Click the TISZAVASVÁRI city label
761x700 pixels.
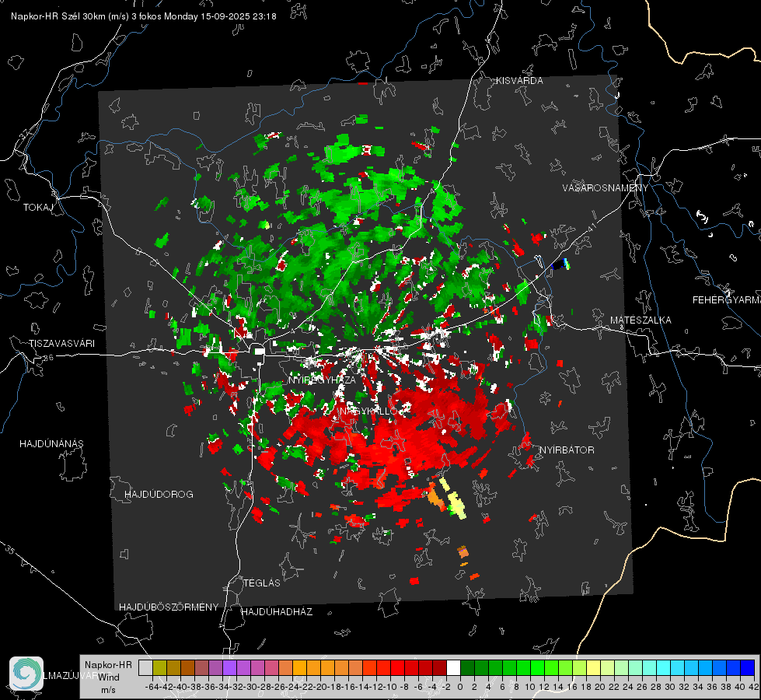[x=61, y=344]
